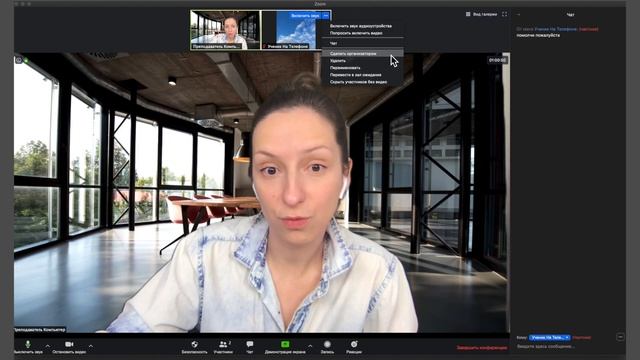Screen dimensions: 640x360
Task: Collapse the Чат panel header chevron
Action: [x=518, y=14]
